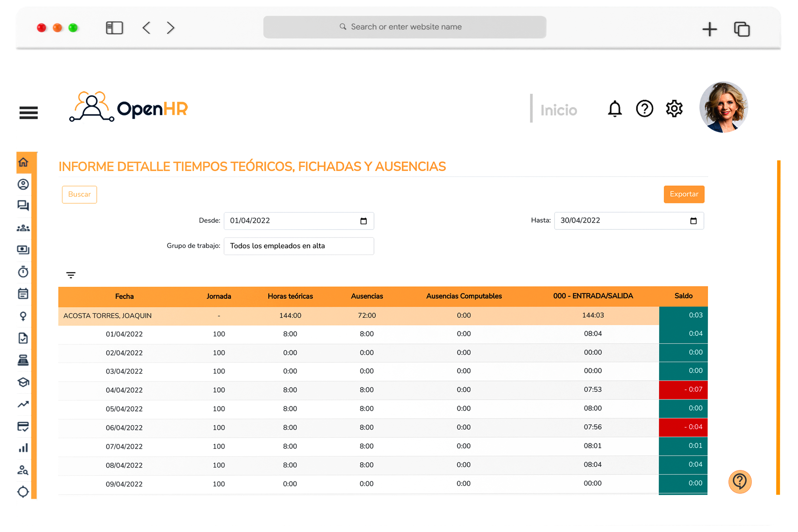Open floating orange help bubble

pos(740,482)
